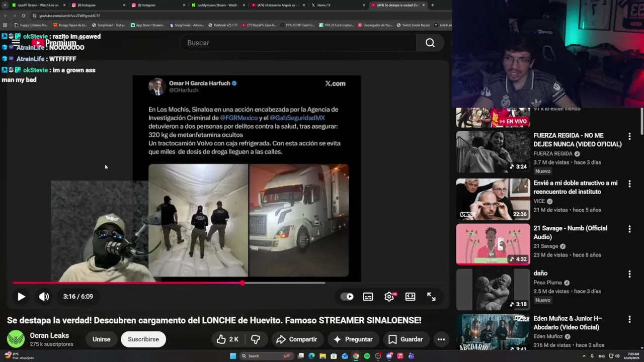Open OBS Studio from the taskbar
Image resolution: width=644 pixels, height=362 pixels.
tap(378, 356)
